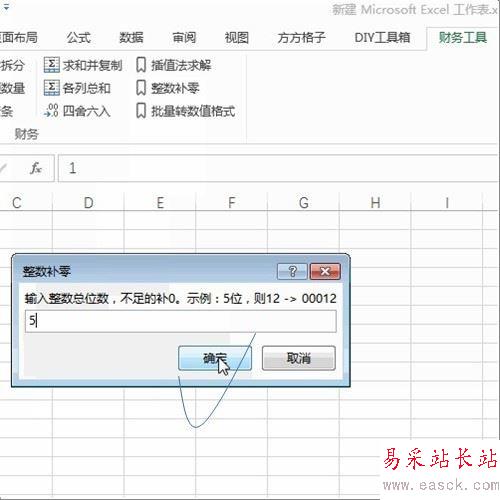
Task: Open the 公式 ribbon tab
Action: 79,37
